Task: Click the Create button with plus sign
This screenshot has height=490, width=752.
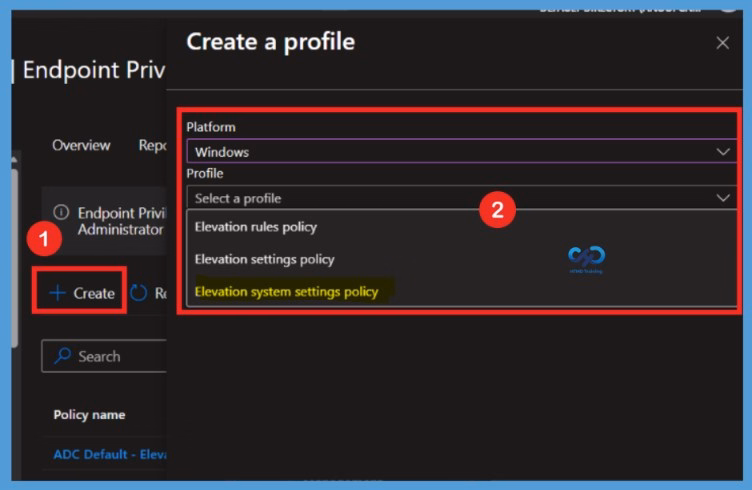Action: click(x=82, y=292)
